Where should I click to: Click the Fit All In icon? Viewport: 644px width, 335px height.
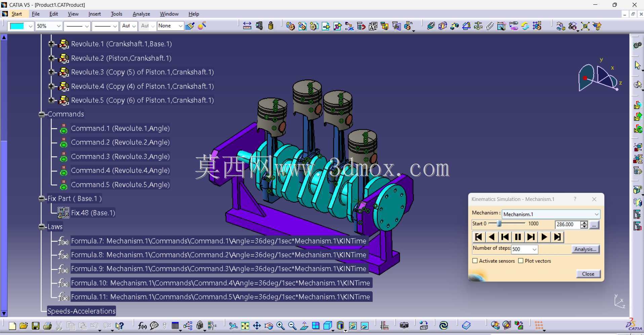point(245,326)
